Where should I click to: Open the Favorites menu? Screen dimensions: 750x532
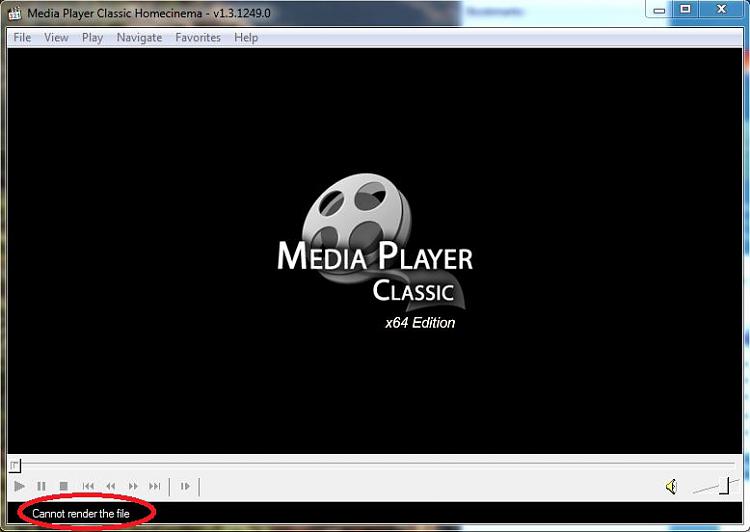pyautogui.click(x=198, y=37)
